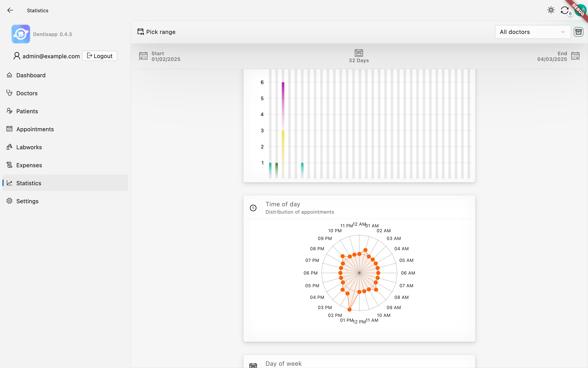Screen dimensions: 588x368
Task: Click the 06 PM label on the radar chart
Action: click(311, 273)
